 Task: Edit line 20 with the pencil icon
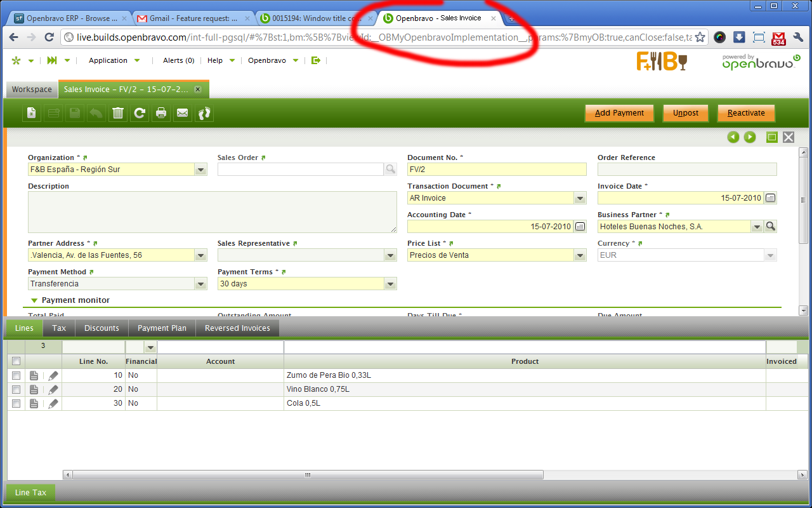[53, 390]
